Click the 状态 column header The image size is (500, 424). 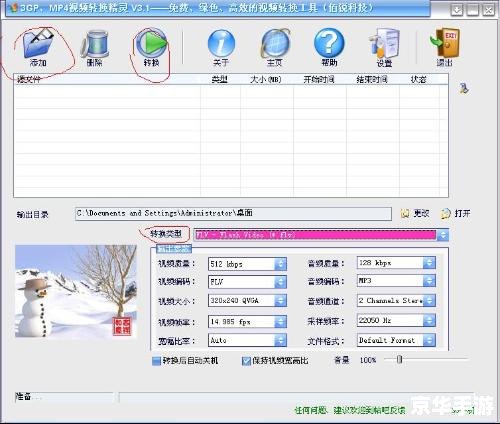click(419, 79)
